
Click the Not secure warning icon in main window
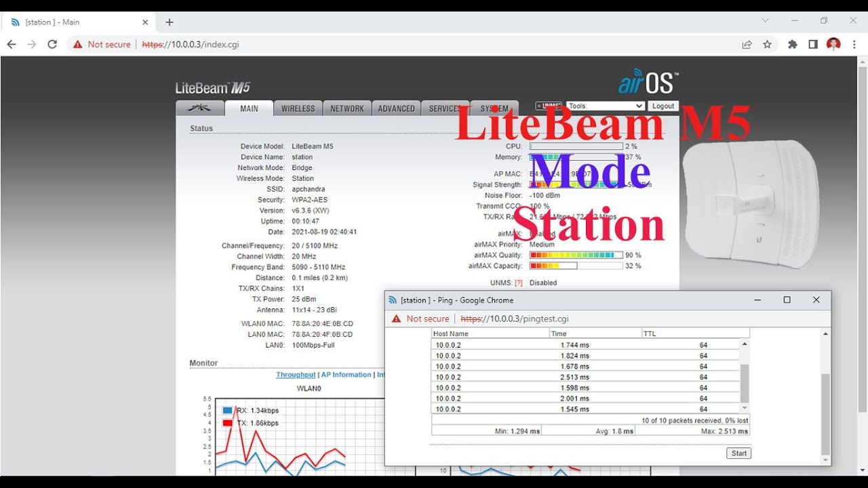77,44
